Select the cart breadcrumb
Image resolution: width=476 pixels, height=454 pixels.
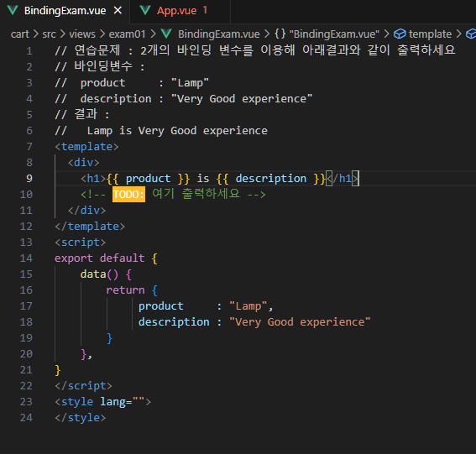[20, 34]
